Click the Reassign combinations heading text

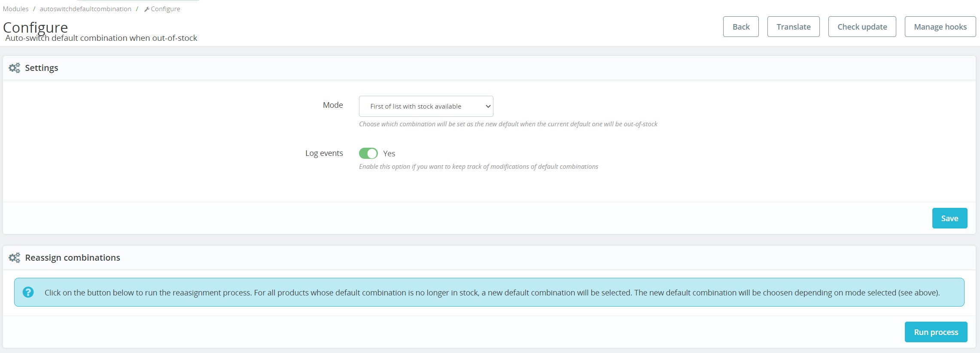[x=73, y=258]
